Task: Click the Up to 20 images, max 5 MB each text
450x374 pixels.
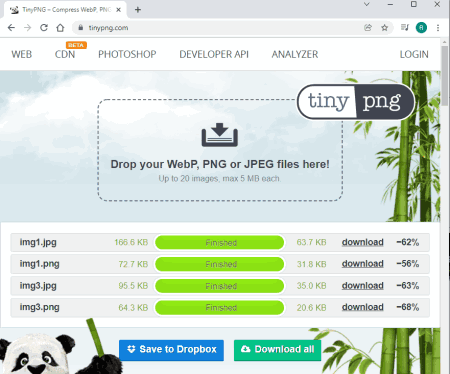Action: tap(220, 179)
